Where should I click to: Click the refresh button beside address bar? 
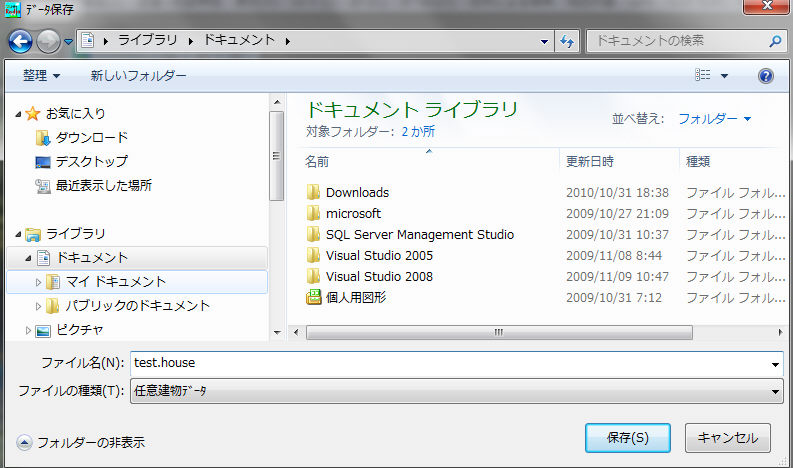point(567,41)
